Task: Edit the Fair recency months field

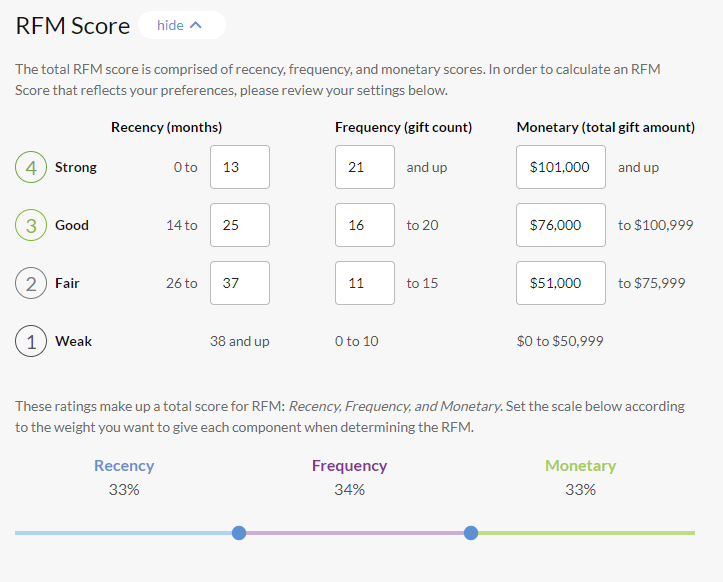Action: pyautogui.click(x=240, y=283)
